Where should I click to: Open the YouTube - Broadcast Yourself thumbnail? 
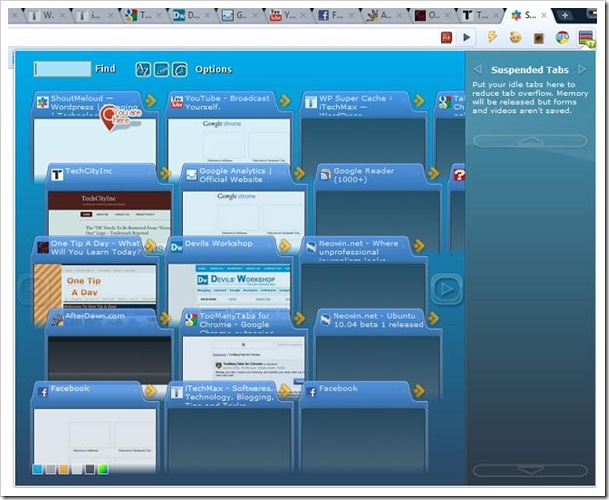(229, 142)
